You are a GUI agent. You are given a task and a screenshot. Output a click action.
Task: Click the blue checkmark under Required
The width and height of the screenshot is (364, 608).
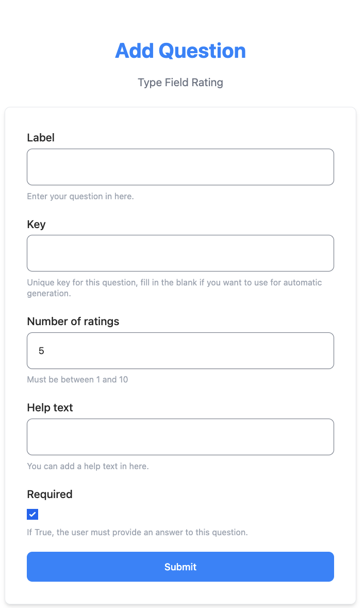[32, 515]
